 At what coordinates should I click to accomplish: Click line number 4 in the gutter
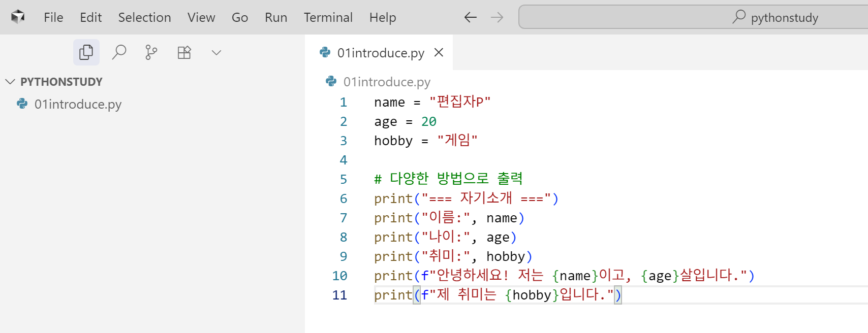344,160
